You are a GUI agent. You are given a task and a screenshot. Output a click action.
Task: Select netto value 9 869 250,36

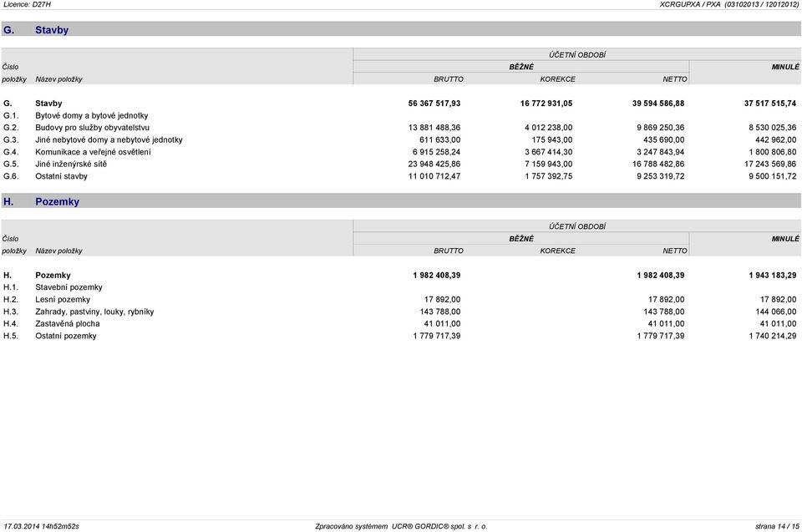point(660,128)
